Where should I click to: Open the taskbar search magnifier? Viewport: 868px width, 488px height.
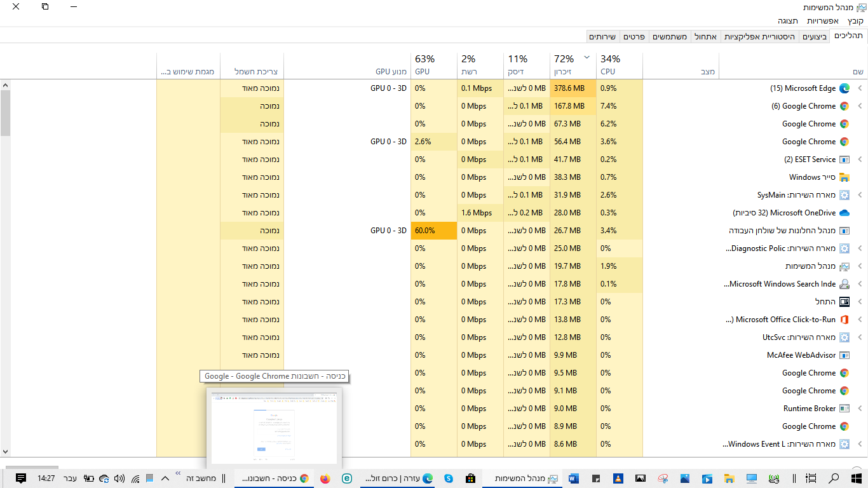pyautogui.click(x=834, y=478)
